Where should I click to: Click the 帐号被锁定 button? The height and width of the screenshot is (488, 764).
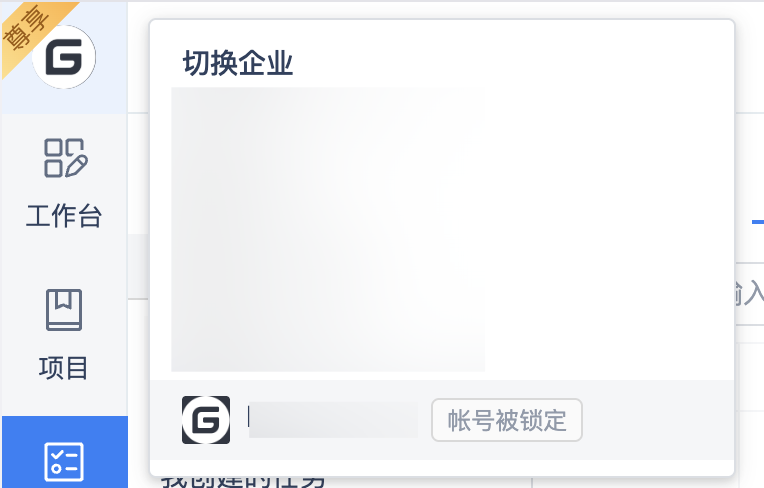pyautogui.click(x=507, y=420)
